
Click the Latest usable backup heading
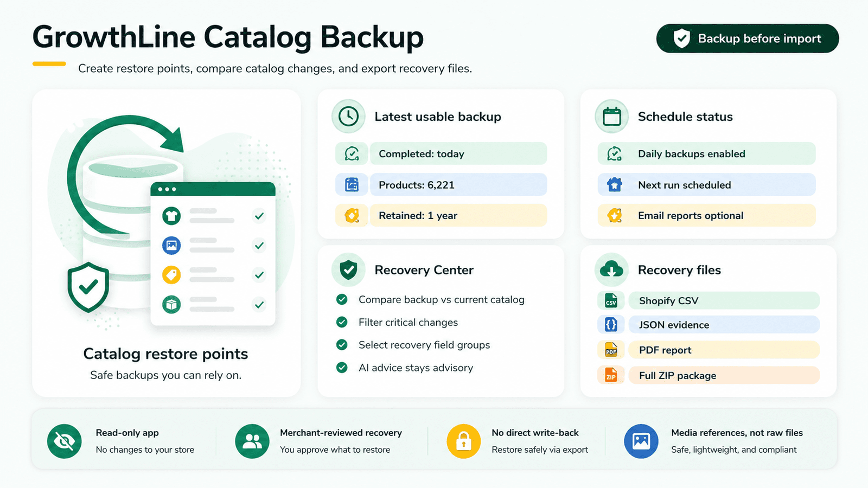point(438,117)
